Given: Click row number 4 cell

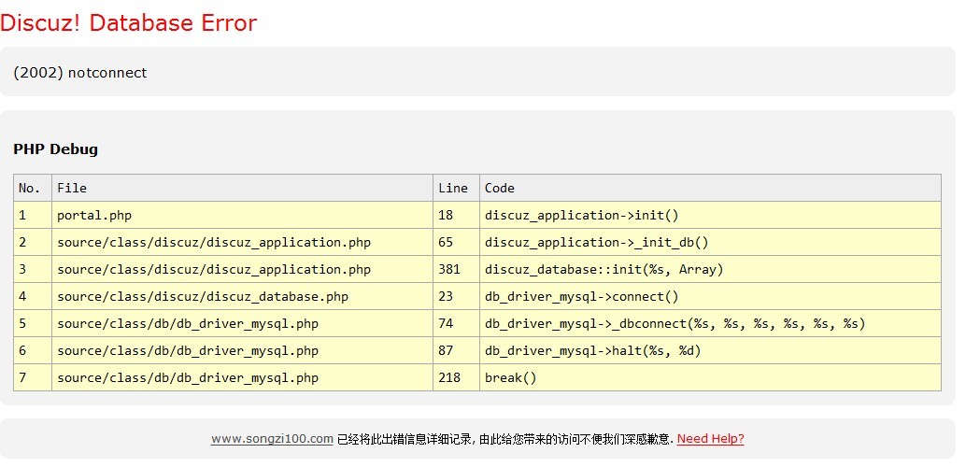Looking at the screenshot, I should coord(33,296).
